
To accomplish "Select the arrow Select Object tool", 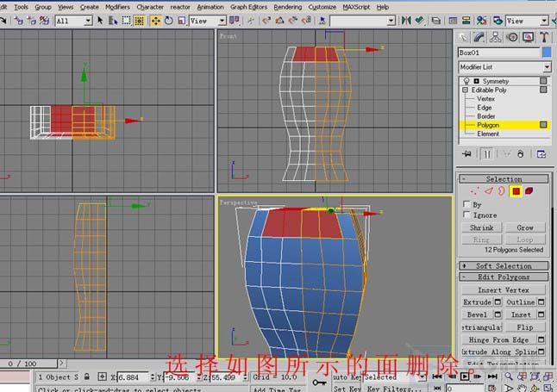I will (100, 21).
